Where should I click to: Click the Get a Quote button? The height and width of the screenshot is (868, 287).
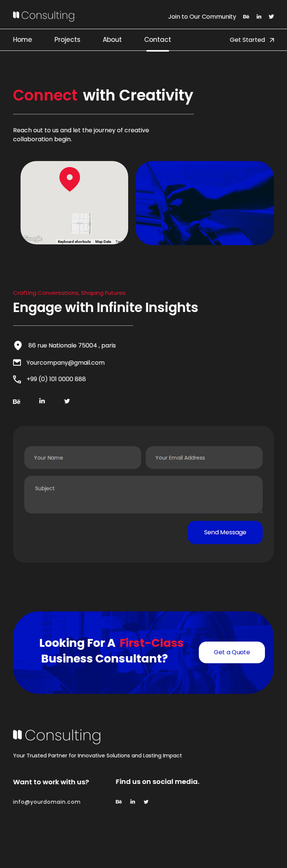click(232, 652)
